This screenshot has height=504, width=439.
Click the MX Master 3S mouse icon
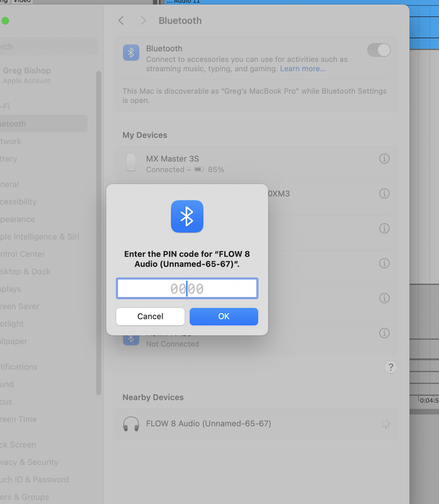click(131, 163)
